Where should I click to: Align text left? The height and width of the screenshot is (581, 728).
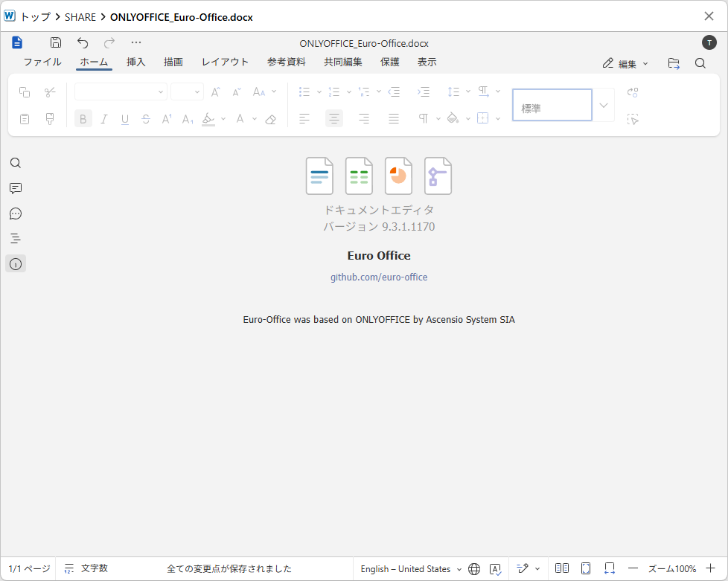(x=304, y=119)
